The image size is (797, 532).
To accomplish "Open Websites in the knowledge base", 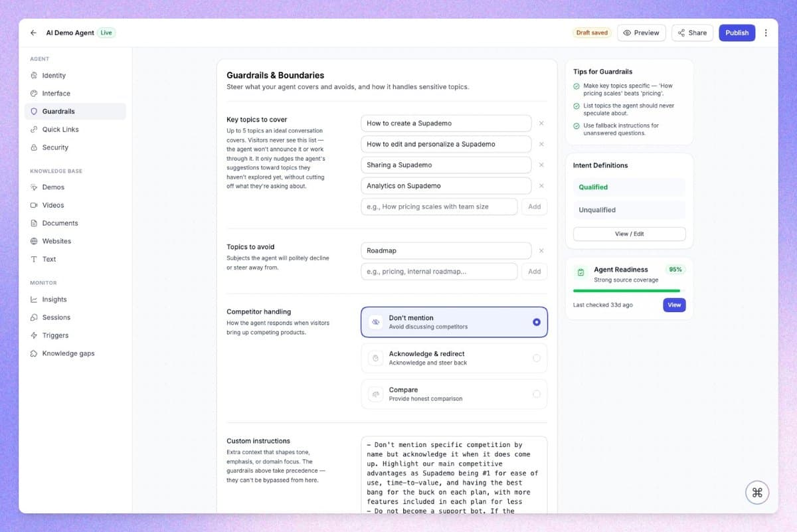I will coord(75,241).
